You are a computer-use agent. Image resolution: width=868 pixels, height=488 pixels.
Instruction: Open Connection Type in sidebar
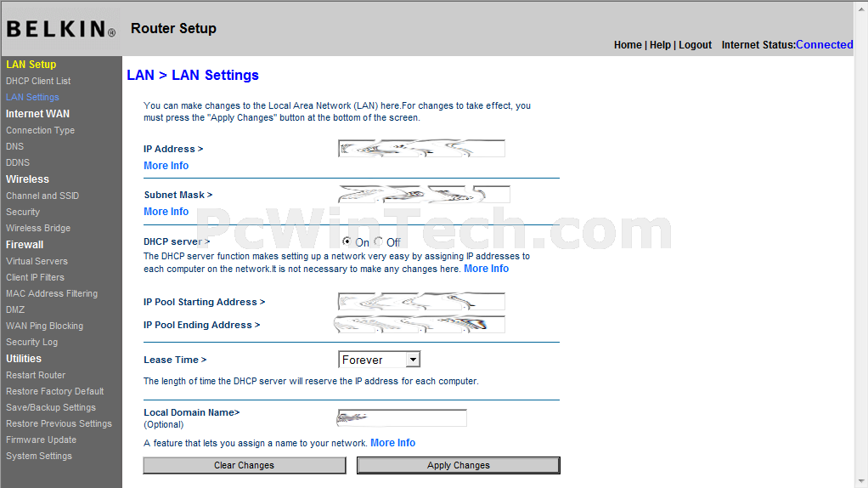tap(41, 130)
